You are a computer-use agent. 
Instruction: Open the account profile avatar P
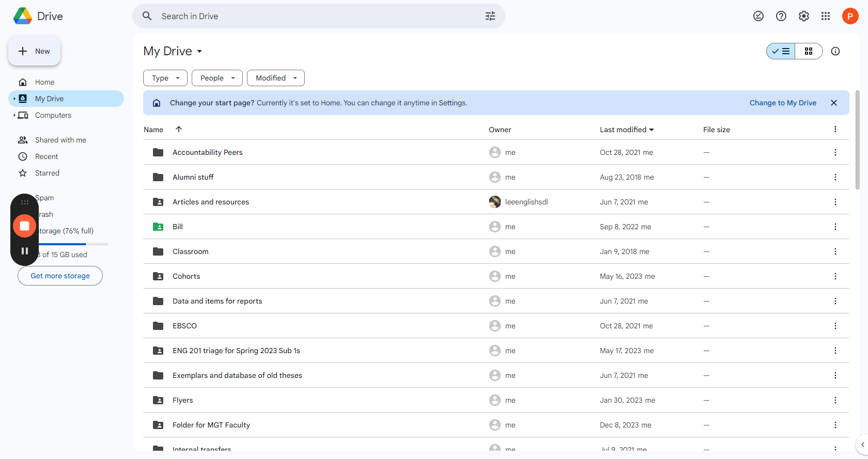850,16
